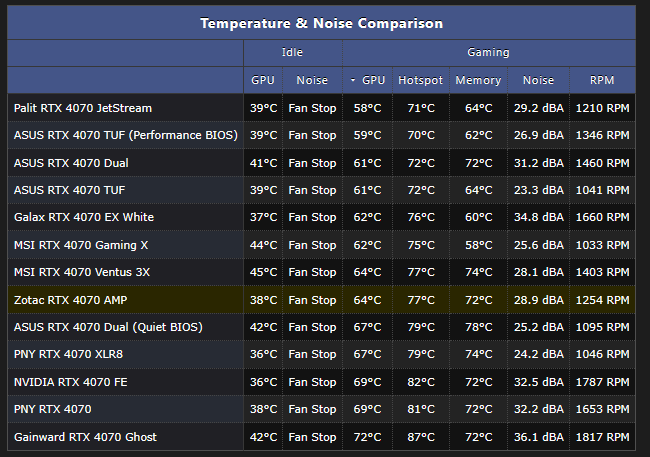Click the Idle group header
Image resolution: width=650 pixels, height=457 pixels.
coord(292,52)
